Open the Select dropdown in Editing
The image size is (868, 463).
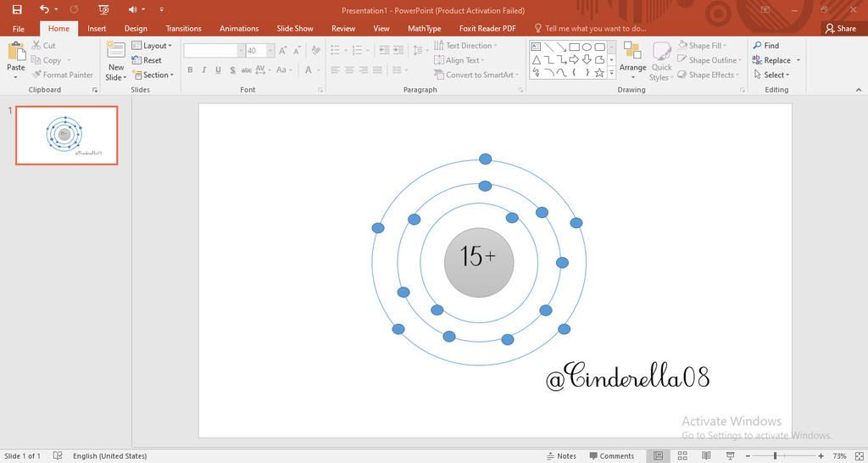771,75
